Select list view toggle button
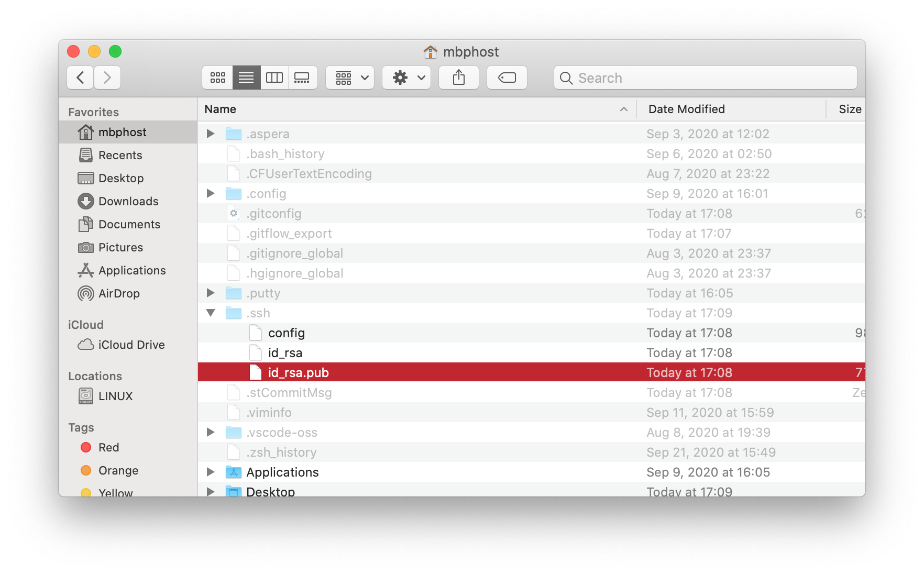Image resolution: width=924 pixels, height=574 pixels. [246, 78]
